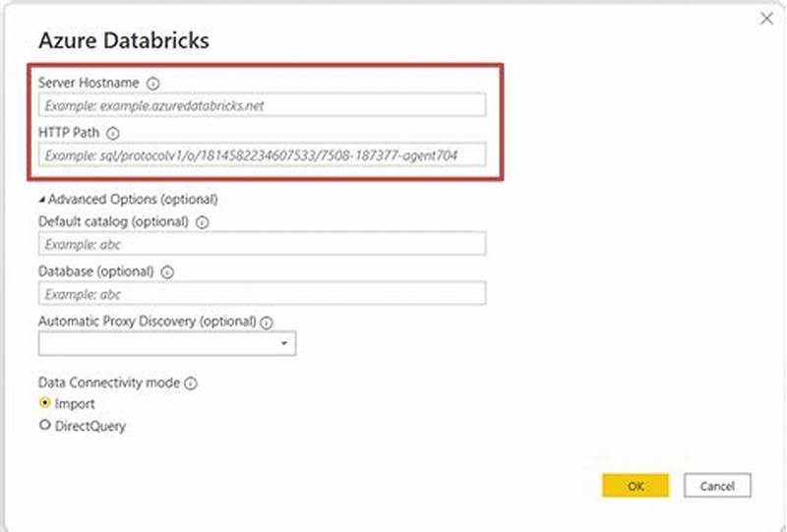Click the Server Hostname info icon

(x=152, y=84)
